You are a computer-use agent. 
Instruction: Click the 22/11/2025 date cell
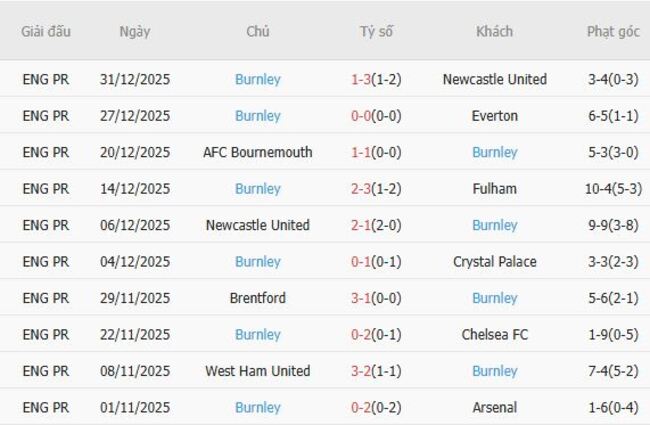coord(135,335)
